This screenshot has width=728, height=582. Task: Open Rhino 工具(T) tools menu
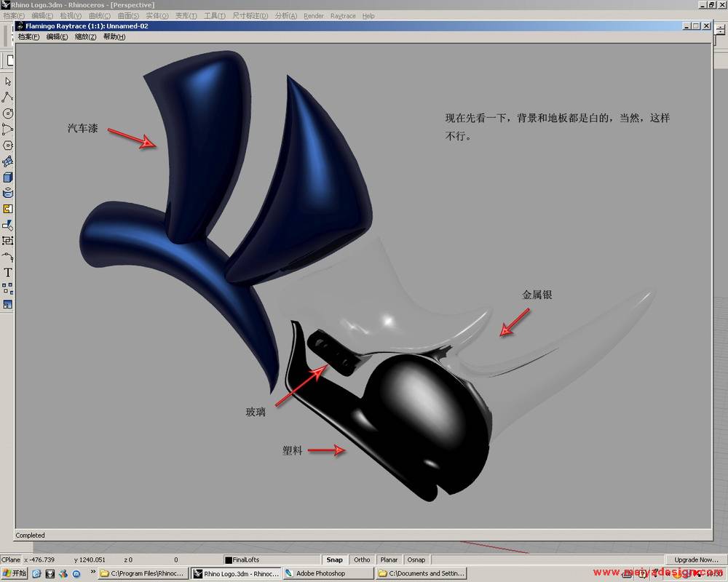pyautogui.click(x=215, y=16)
